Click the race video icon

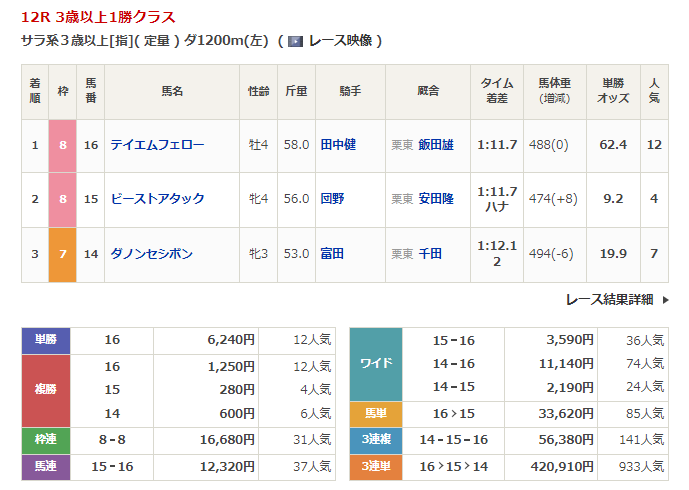point(295,41)
